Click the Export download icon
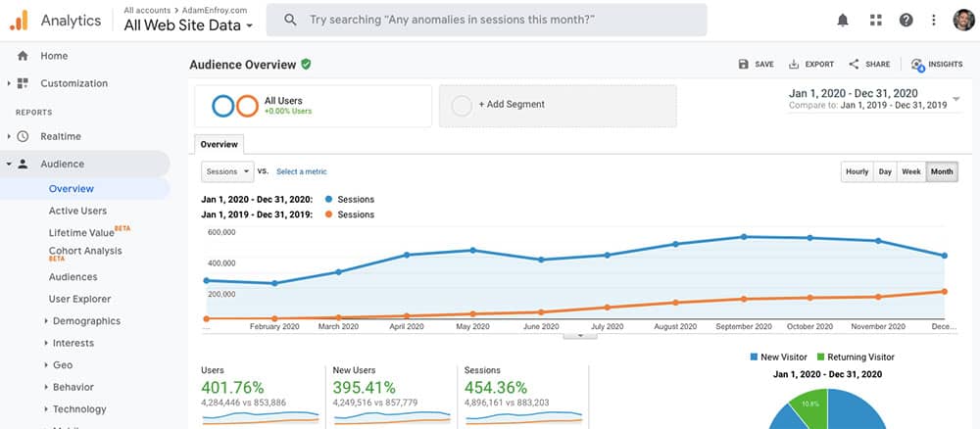The image size is (980, 429). coord(794,64)
